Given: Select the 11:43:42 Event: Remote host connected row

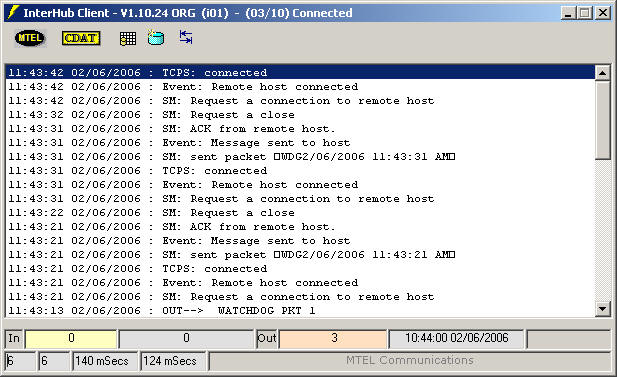Looking at the screenshot, I should click(300, 87).
